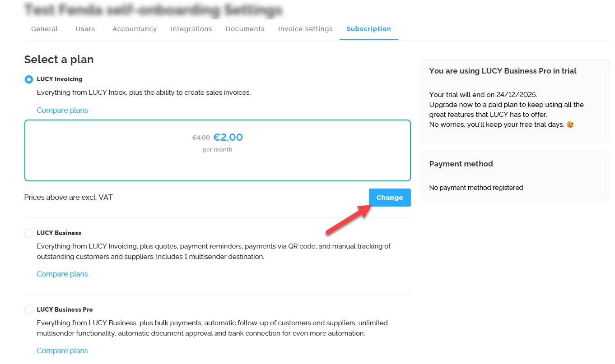Click the LUCY Invoicing plan title
Viewport: 615px width, 364px height.
coord(60,79)
